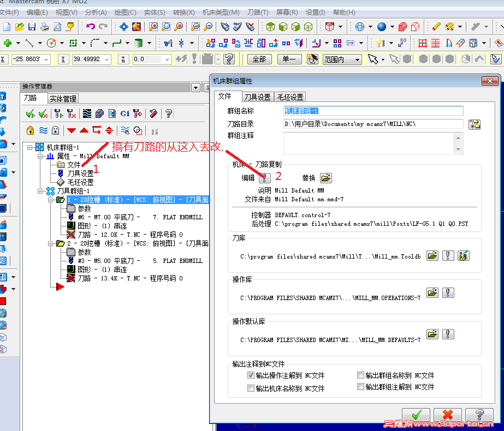
Task: Click the browse toolpath directory icon
Action: tap(474, 124)
